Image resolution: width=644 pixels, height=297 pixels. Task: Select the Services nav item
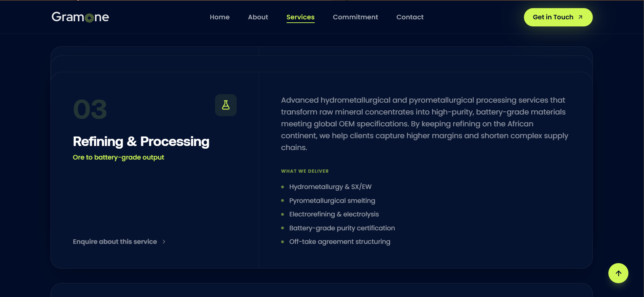pyautogui.click(x=300, y=17)
